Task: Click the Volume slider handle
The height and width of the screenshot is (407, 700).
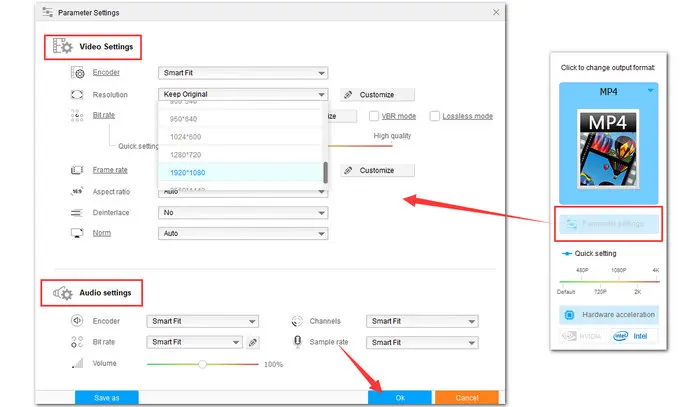Action: (x=203, y=364)
